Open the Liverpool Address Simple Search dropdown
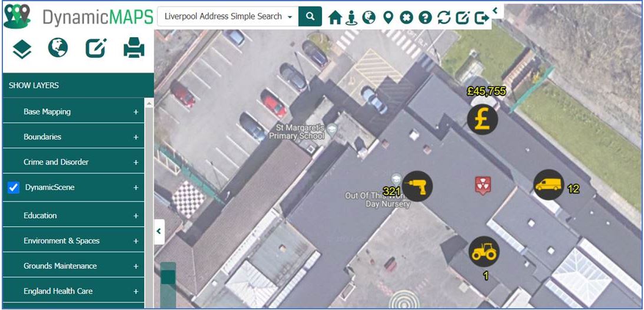 228,17
